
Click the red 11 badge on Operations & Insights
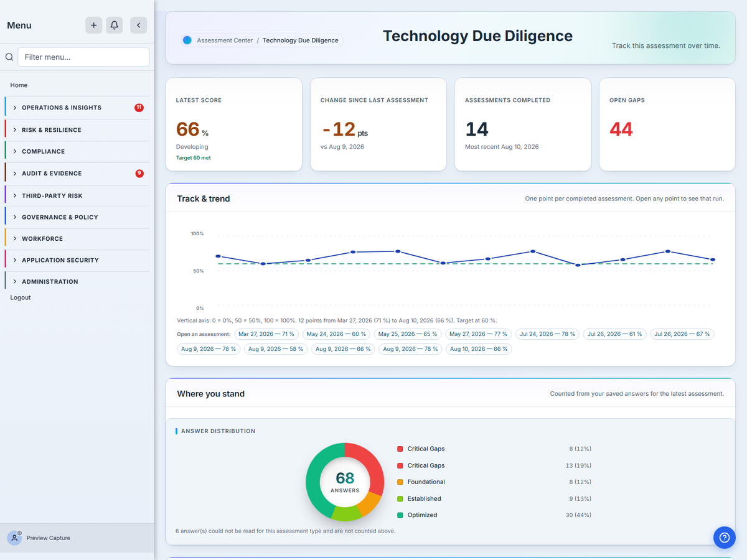pos(139,108)
